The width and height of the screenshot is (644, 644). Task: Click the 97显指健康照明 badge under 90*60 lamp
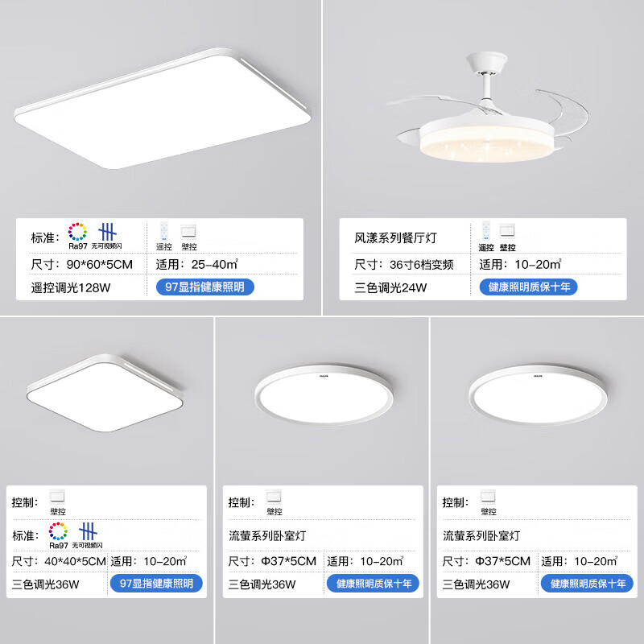pos(205,287)
